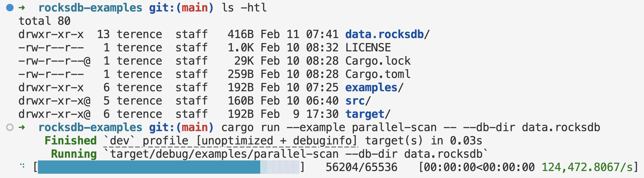Click the Cargo.toml file name
This screenshot has height=178, width=644.
[378, 74]
